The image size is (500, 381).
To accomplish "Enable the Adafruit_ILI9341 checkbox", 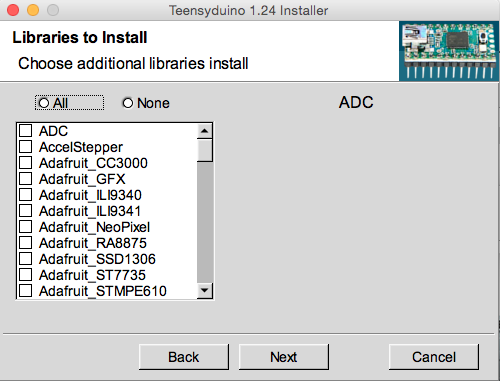I will [26, 211].
